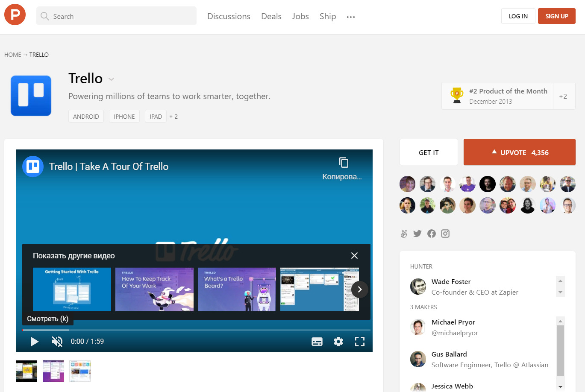Open the Product Hunt home logo
Screen dimensions: 585x392
pyautogui.click(x=15, y=15)
